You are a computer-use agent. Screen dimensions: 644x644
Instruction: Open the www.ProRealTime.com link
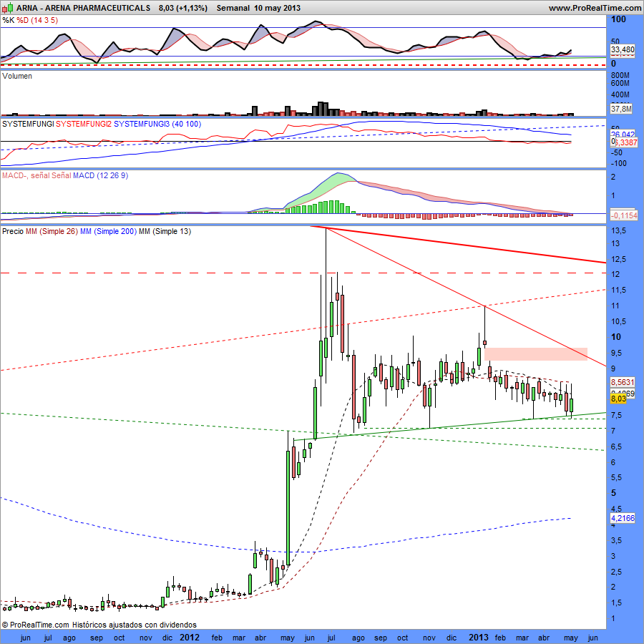[x=595, y=8]
